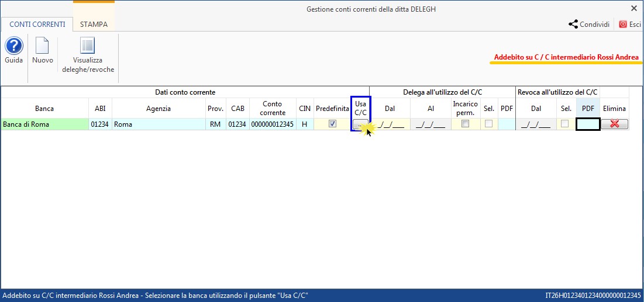
Task: Tick the Revoca Sel. checkbox
Action: click(565, 124)
